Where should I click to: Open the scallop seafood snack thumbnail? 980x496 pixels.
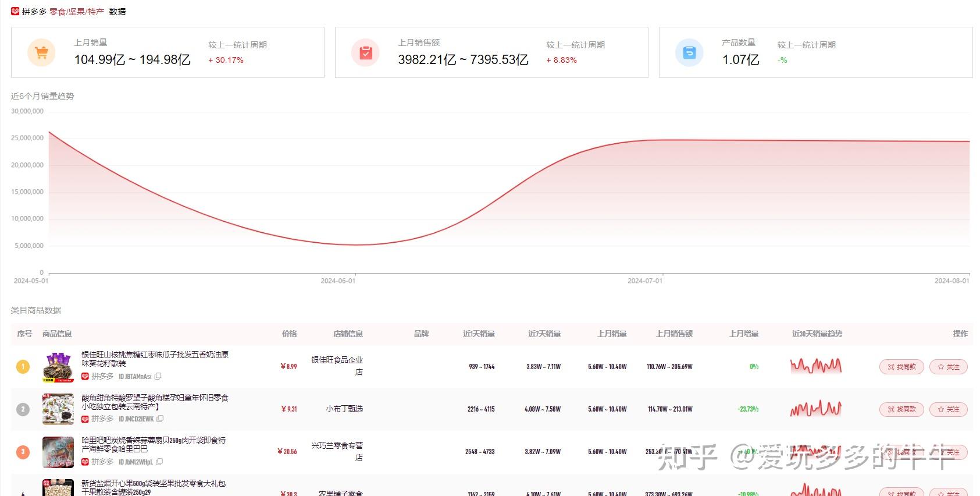(58, 452)
